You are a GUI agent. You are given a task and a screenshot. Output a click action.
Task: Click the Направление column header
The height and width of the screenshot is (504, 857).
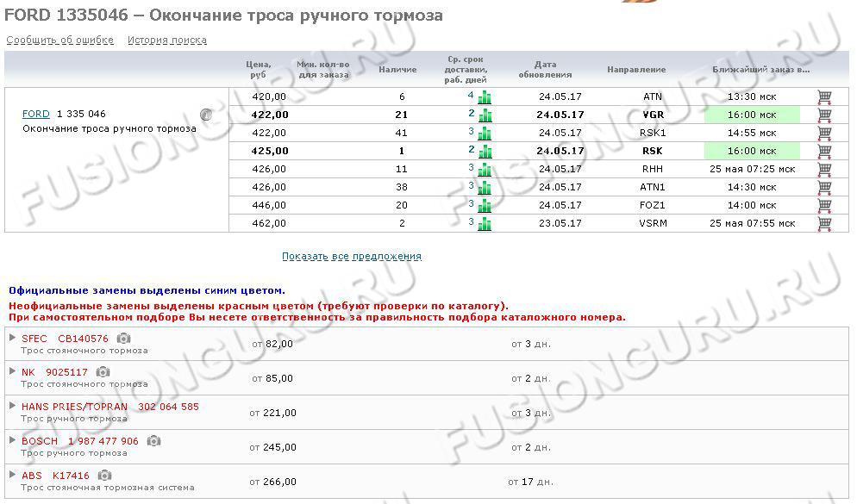[x=636, y=69]
